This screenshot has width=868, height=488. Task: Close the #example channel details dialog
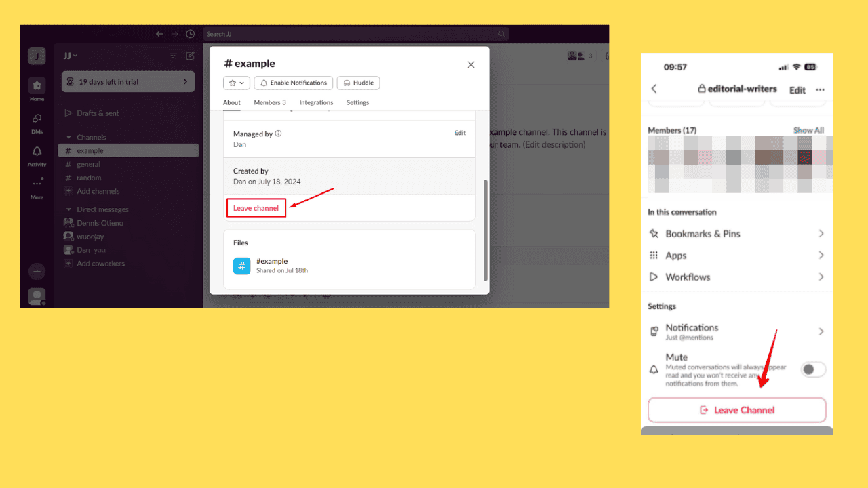[471, 64]
